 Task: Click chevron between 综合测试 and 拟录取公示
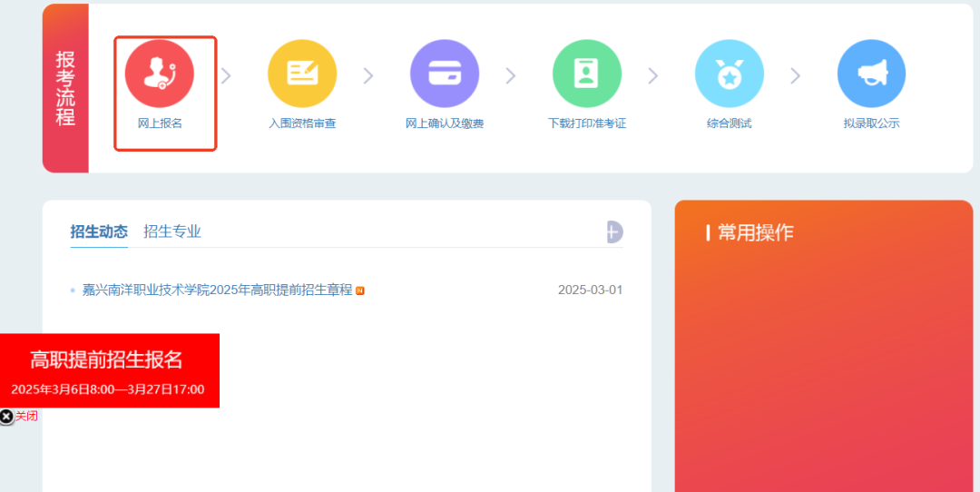coord(796,76)
